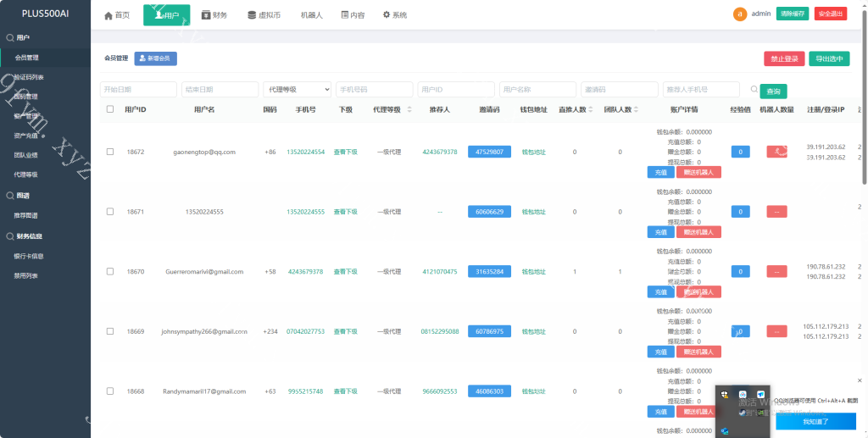Open 查看下级 for user 18669

coord(346,331)
